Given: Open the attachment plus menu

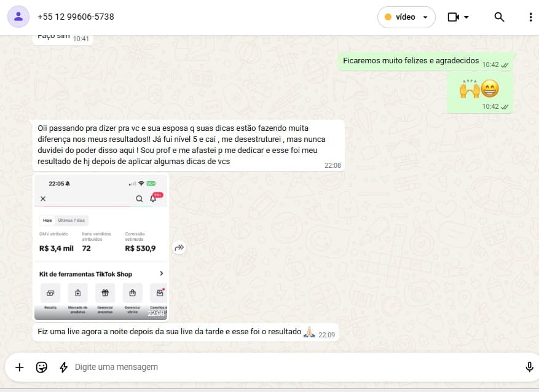Looking at the screenshot, I should (x=20, y=367).
